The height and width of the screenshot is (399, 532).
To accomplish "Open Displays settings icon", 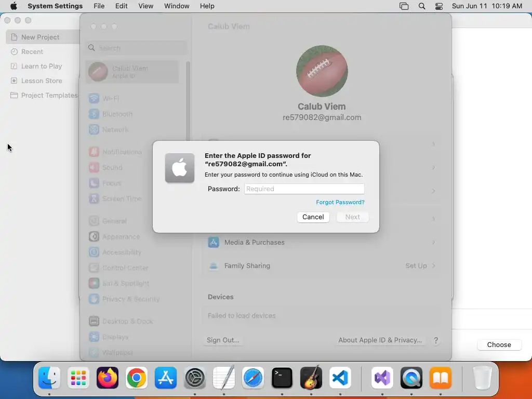I will (x=94, y=337).
